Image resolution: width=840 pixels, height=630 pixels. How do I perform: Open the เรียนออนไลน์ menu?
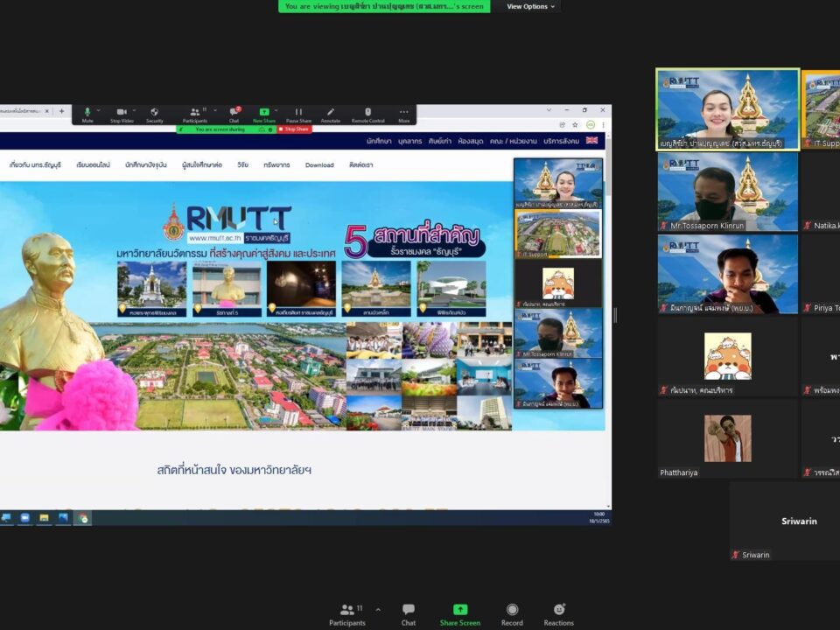click(x=94, y=165)
